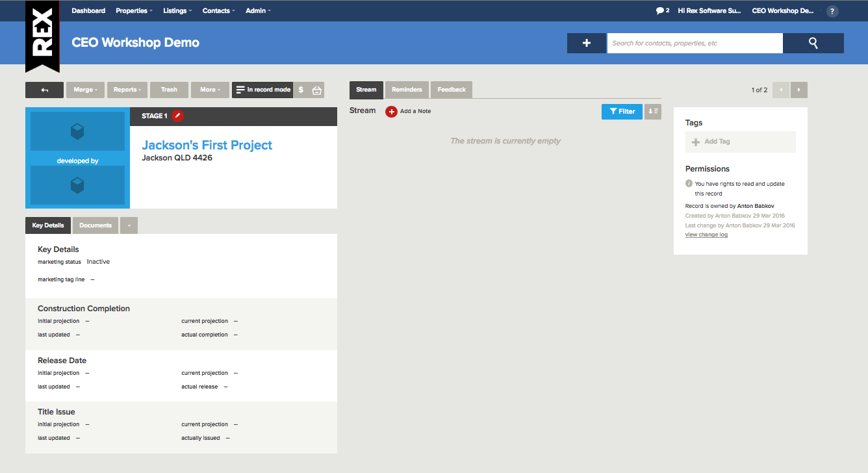Image resolution: width=868 pixels, height=473 pixels.
Task: Open the Admin menu
Action: pyautogui.click(x=258, y=11)
